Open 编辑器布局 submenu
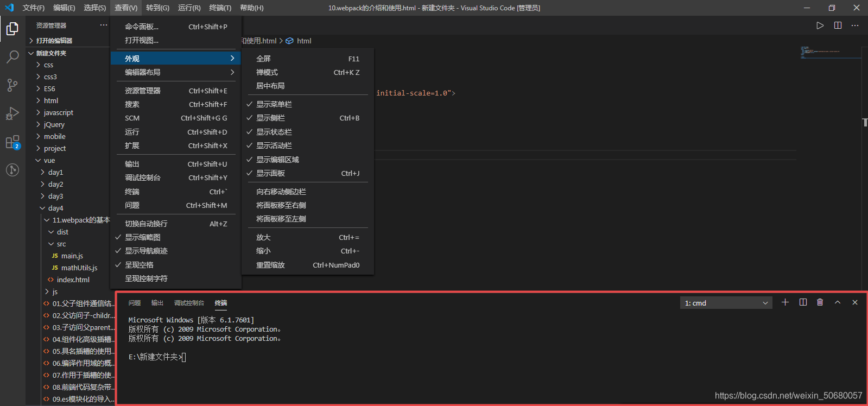 176,72
